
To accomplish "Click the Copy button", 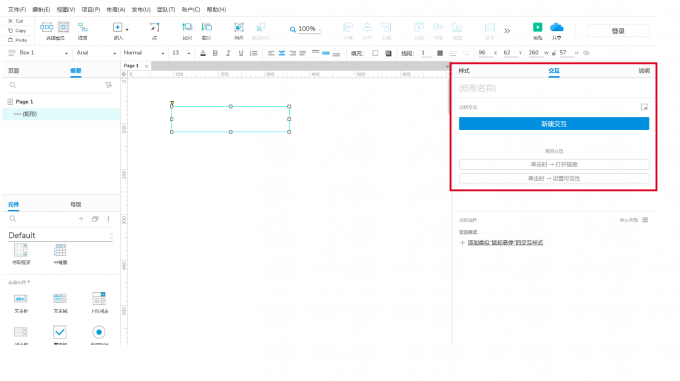I will coord(17,30).
